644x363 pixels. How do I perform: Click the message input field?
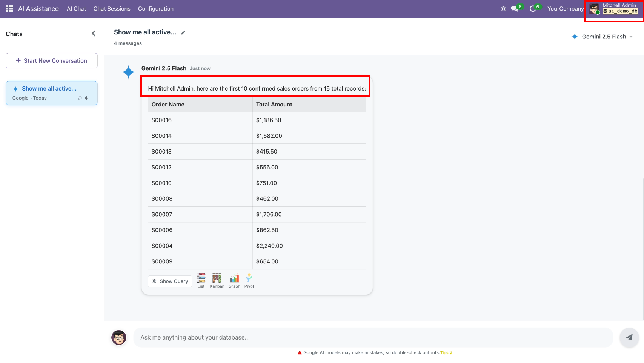pyautogui.click(x=373, y=337)
